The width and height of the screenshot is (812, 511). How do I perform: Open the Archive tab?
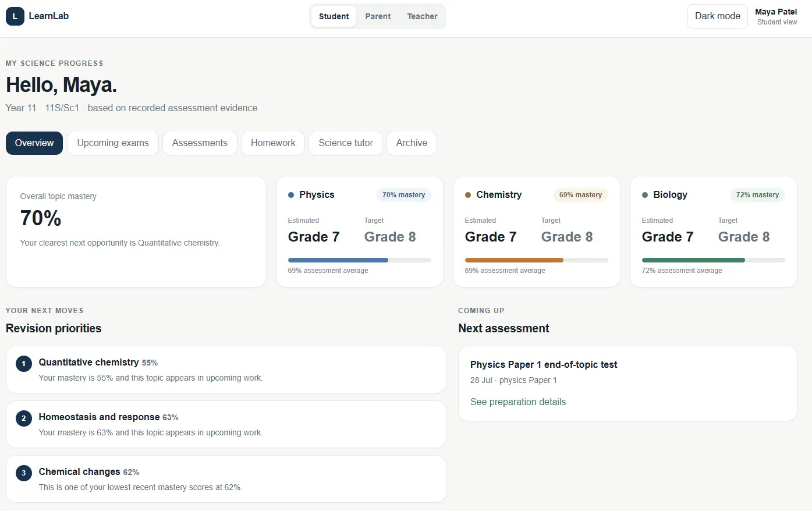tap(412, 143)
